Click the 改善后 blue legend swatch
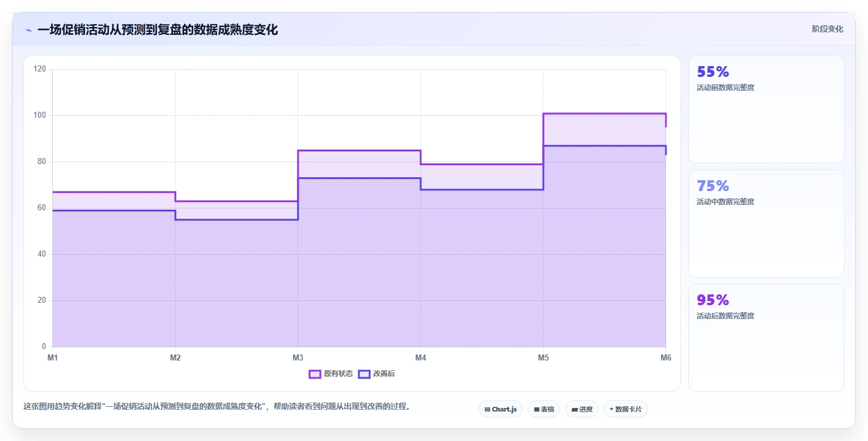The width and height of the screenshot is (868, 441). (x=364, y=374)
